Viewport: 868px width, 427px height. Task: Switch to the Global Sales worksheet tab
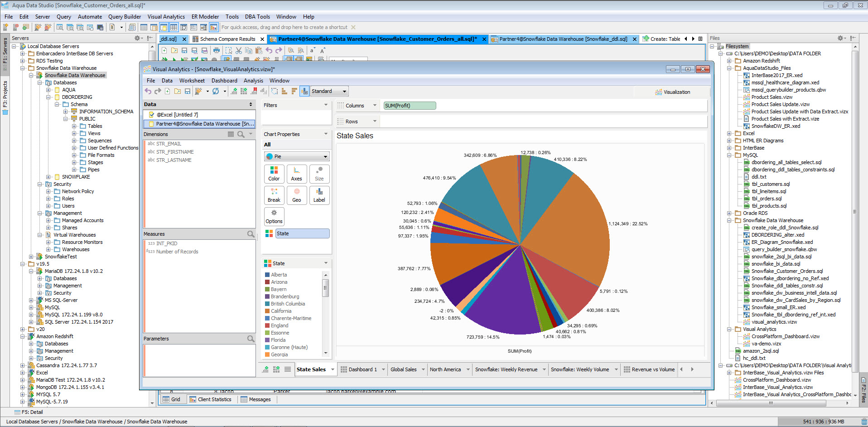pos(403,369)
